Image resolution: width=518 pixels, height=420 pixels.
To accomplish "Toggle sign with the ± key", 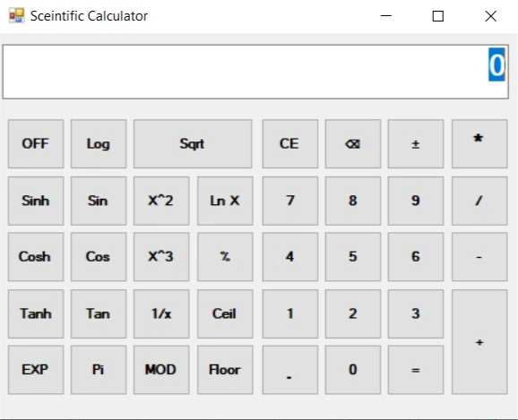I will 416,144.
